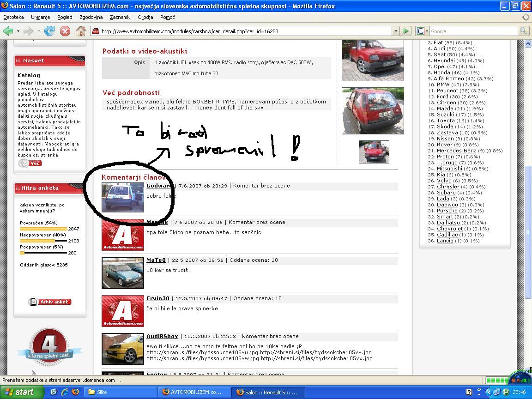Click MaTe0's teal car avatar

pyautogui.click(x=123, y=273)
